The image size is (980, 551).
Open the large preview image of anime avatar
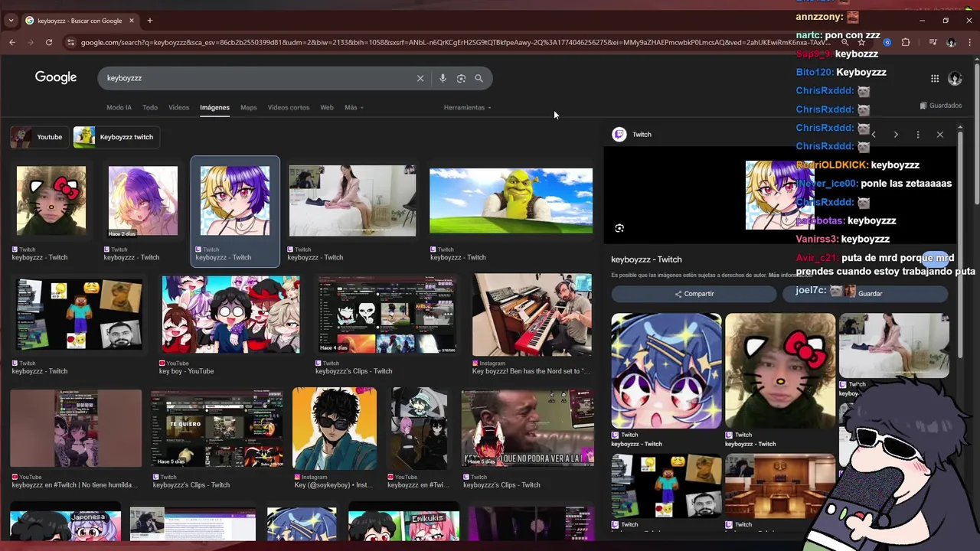point(780,195)
